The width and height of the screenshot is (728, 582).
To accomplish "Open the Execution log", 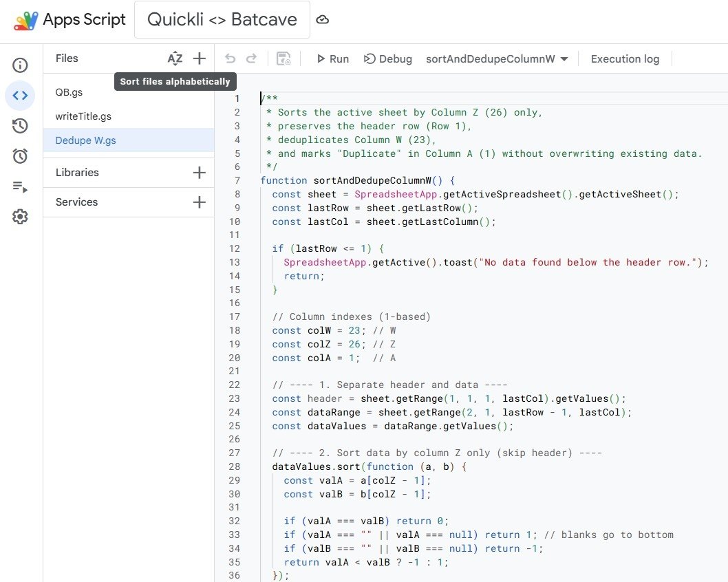I will (x=625, y=59).
